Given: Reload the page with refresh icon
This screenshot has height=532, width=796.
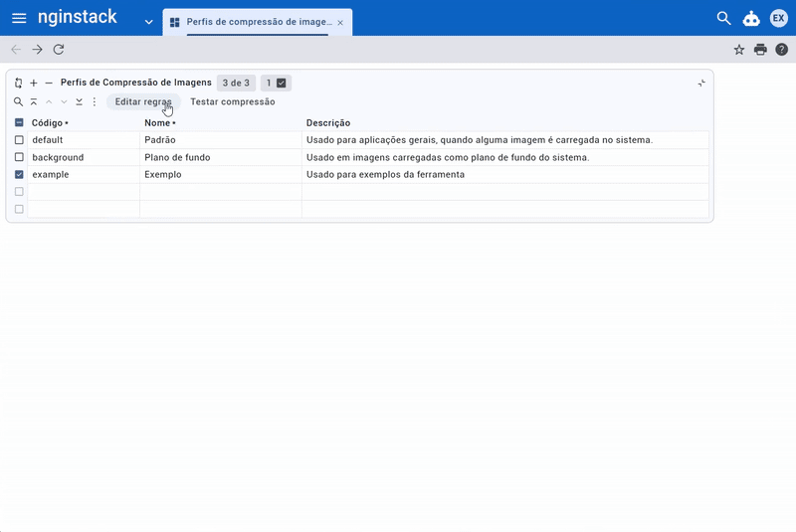Looking at the screenshot, I should pos(59,50).
